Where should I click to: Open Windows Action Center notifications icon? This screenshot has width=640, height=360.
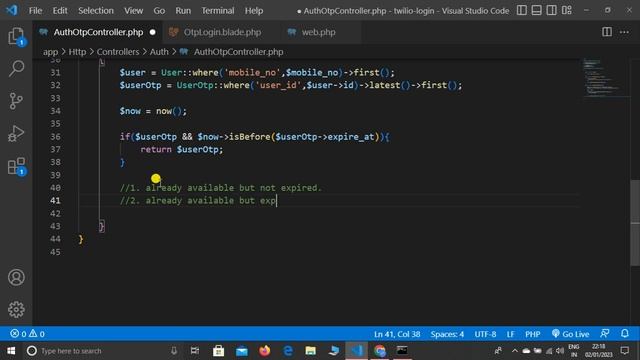(624, 351)
